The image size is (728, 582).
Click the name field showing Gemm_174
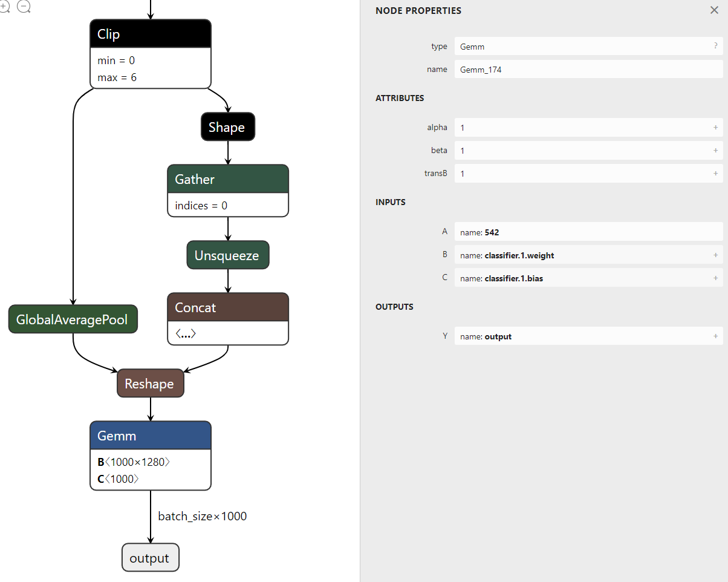click(x=588, y=69)
